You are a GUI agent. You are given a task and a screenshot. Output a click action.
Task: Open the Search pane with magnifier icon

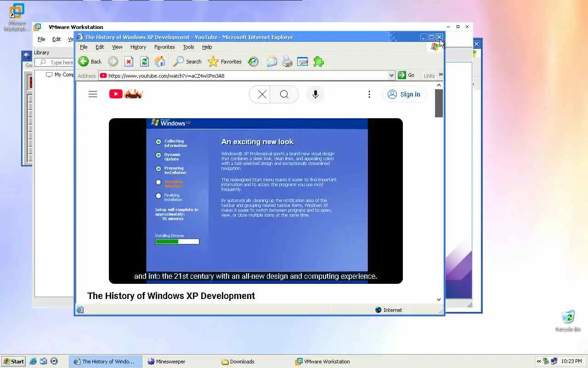coord(178,62)
